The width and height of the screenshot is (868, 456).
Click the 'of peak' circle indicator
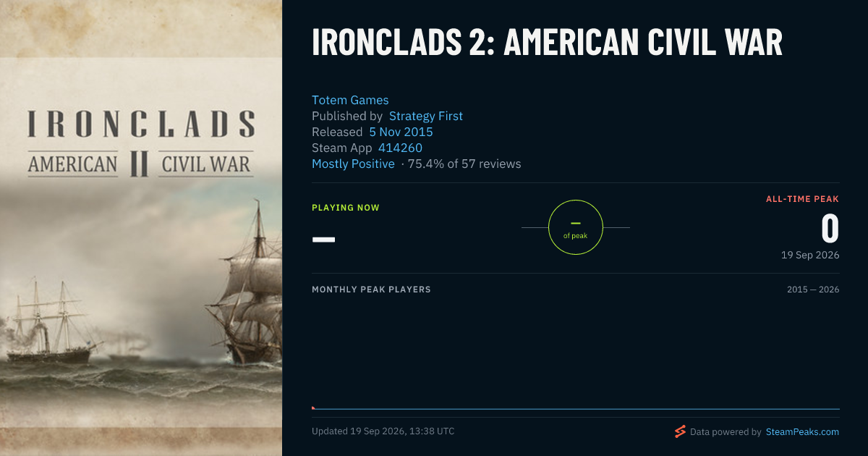pos(576,227)
